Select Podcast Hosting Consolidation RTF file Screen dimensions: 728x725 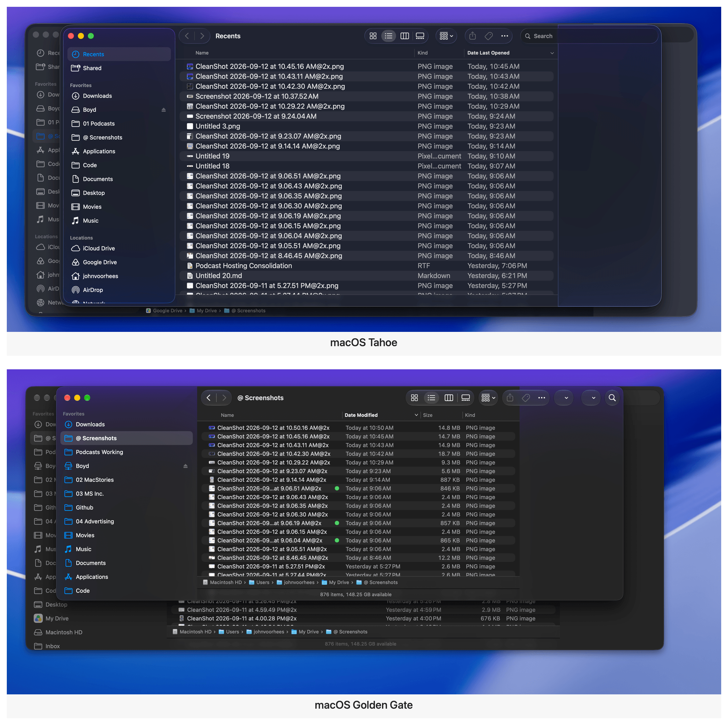[367, 266]
